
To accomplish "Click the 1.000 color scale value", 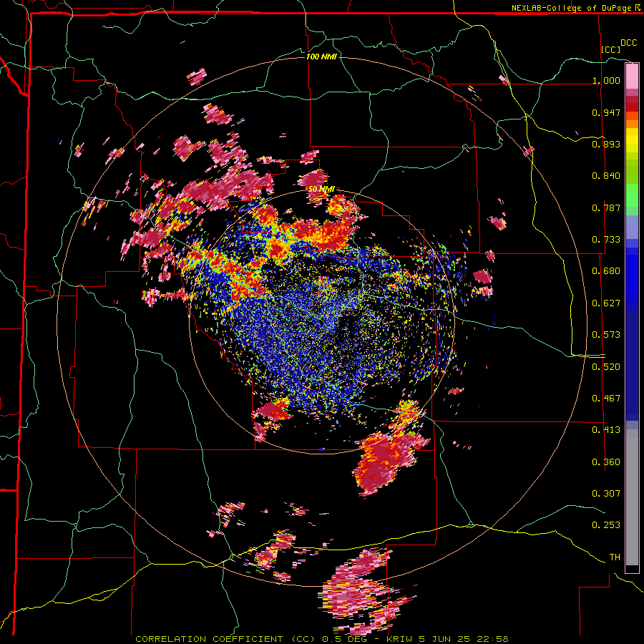I will point(606,80).
